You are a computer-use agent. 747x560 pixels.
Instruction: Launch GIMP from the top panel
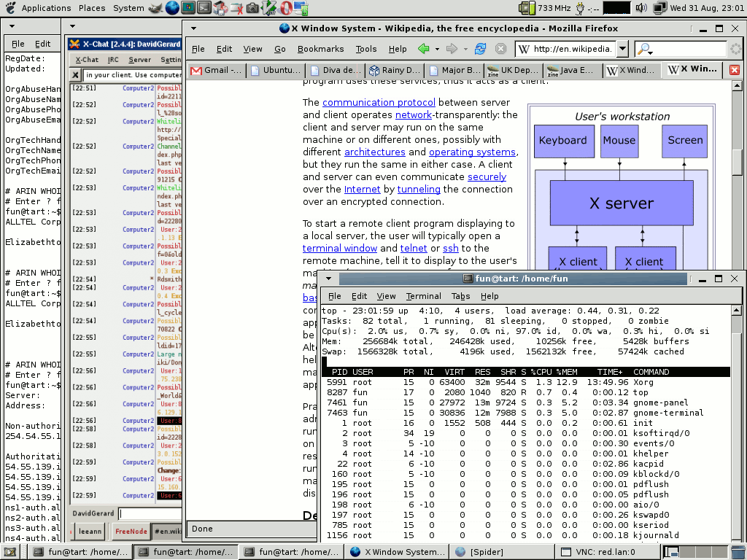(x=155, y=8)
